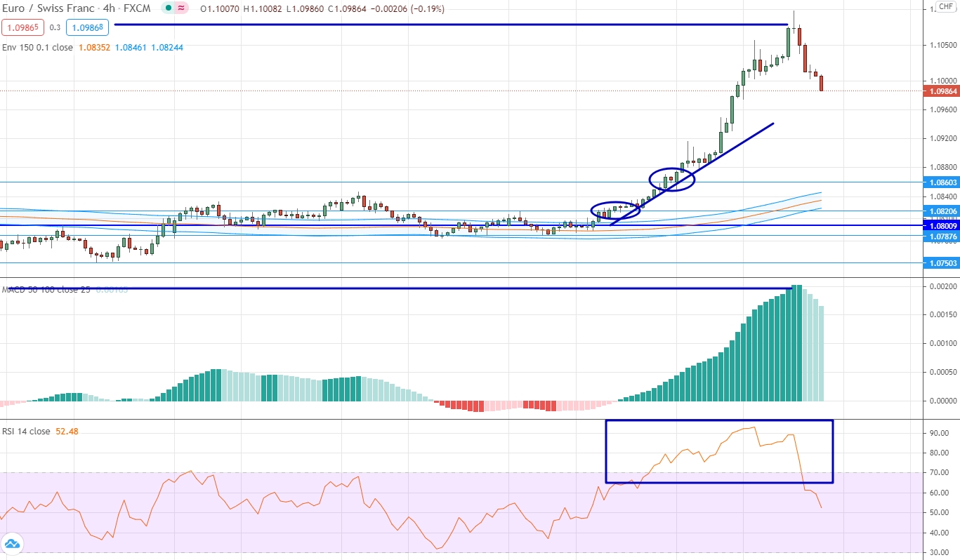Viewport: 960px width, 560px height.
Task: Click the 1.09200 price scale label
Action: pyautogui.click(x=943, y=139)
